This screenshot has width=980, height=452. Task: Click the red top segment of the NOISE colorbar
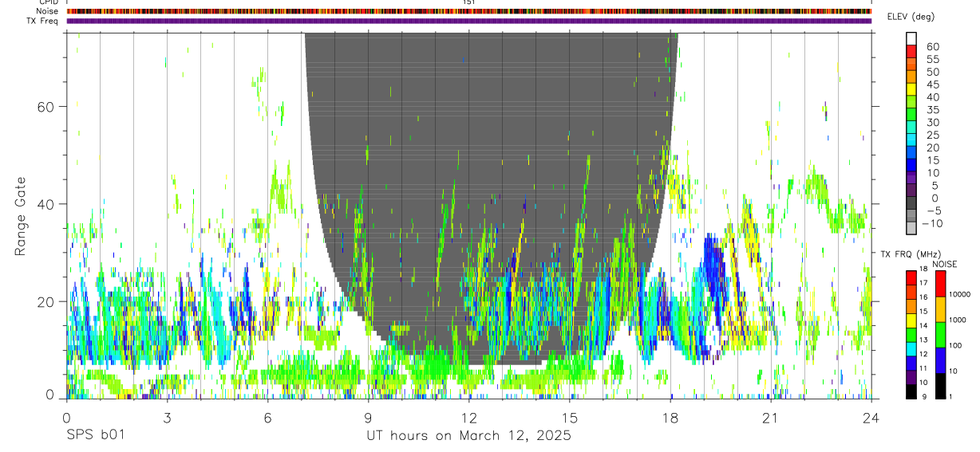coord(939,284)
